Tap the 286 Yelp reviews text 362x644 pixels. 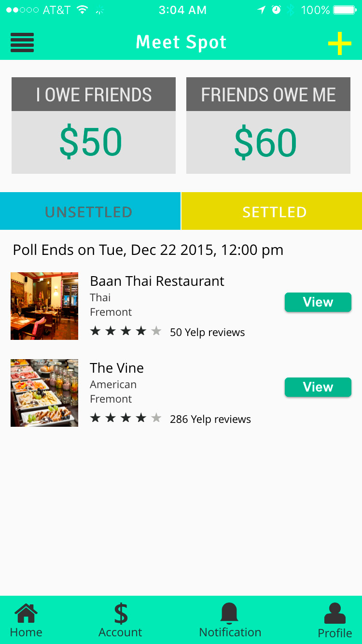[x=210, y=419]
